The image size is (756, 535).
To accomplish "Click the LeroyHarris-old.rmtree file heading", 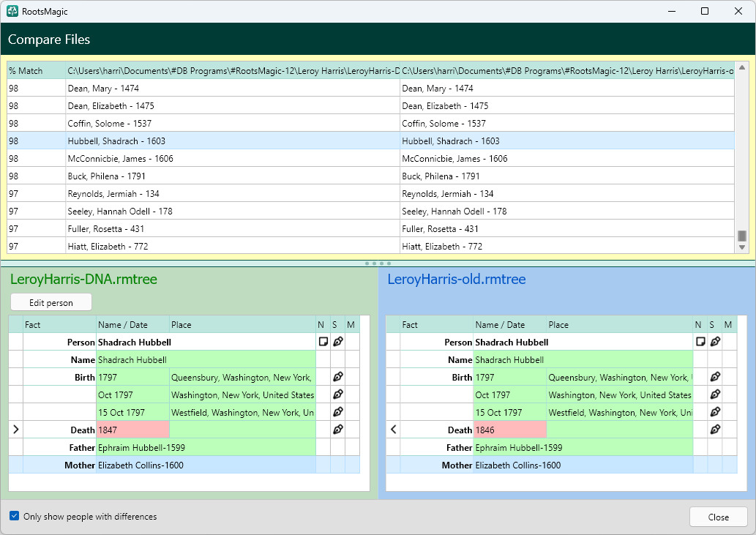I will pos(457,279).
